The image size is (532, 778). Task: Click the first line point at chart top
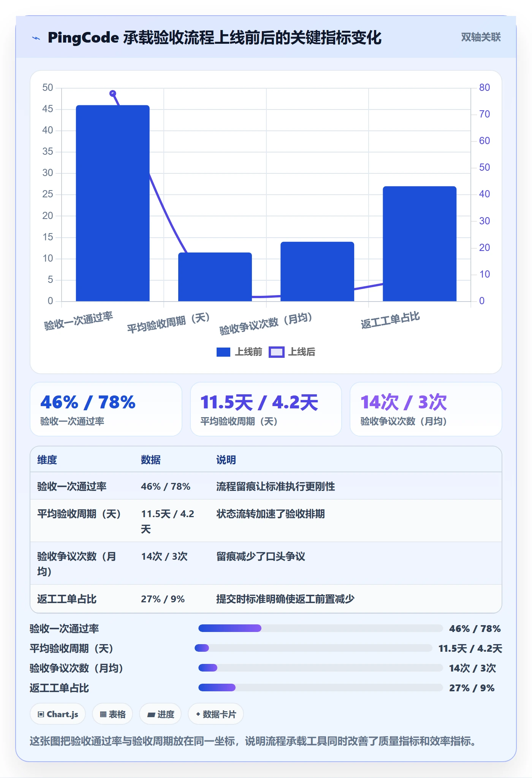(x=113, y=94)
